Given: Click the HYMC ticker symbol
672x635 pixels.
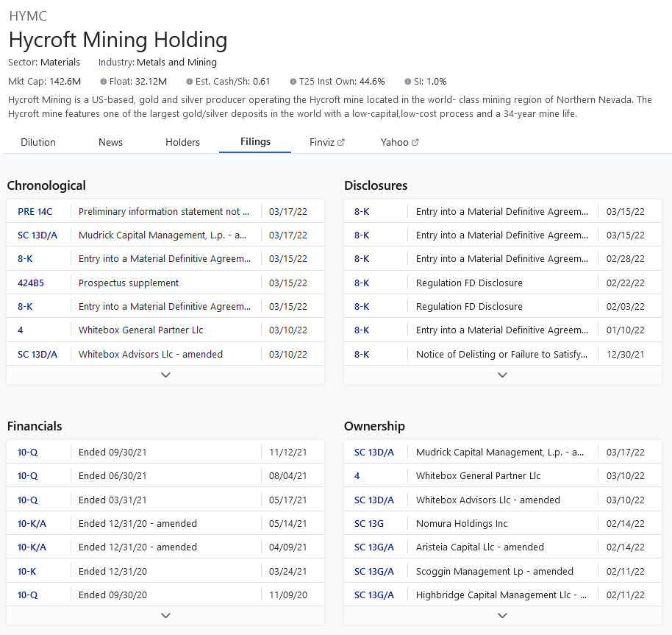Looking at the screenshot, I should pyautogui.click(x=28, y=16).
